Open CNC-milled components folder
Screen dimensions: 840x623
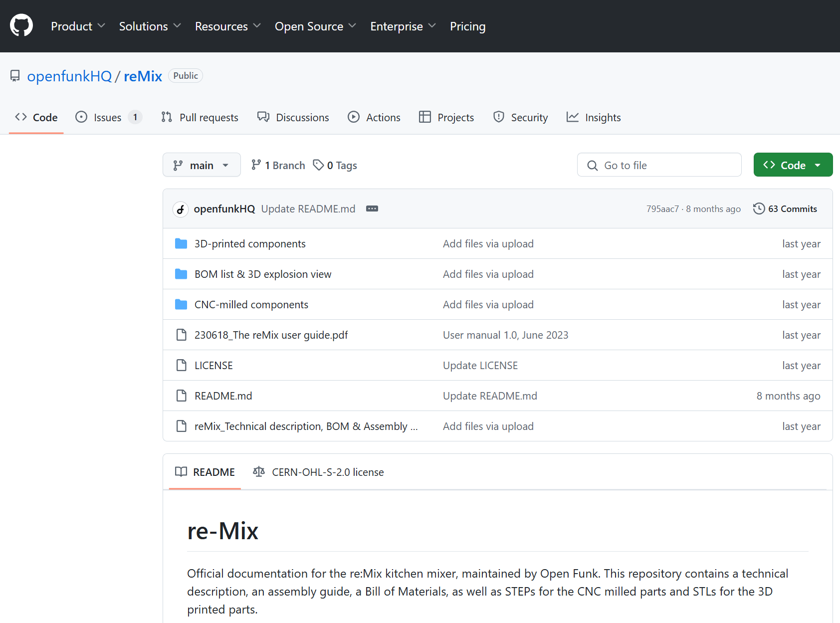point(251,304)
